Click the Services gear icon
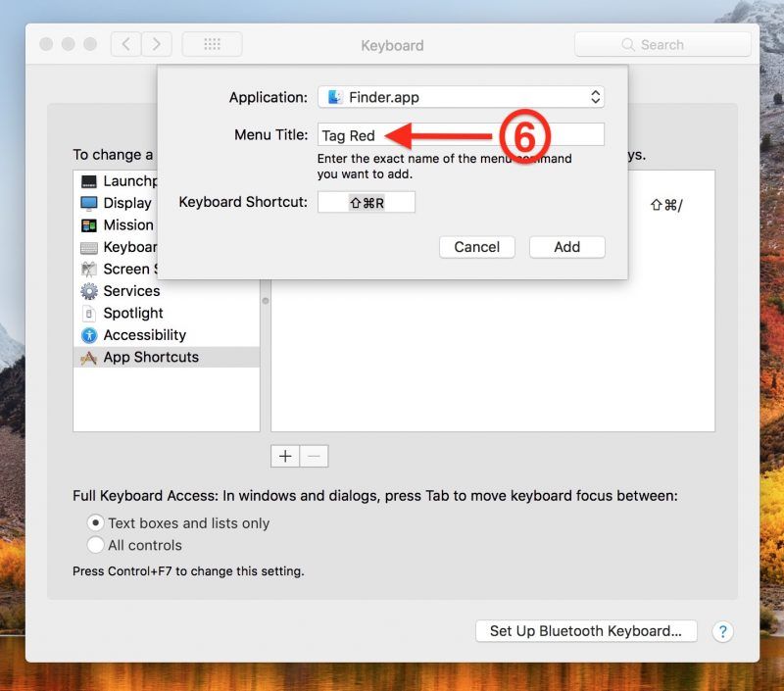The image size is (784, 691). click(x=89, y=291)
